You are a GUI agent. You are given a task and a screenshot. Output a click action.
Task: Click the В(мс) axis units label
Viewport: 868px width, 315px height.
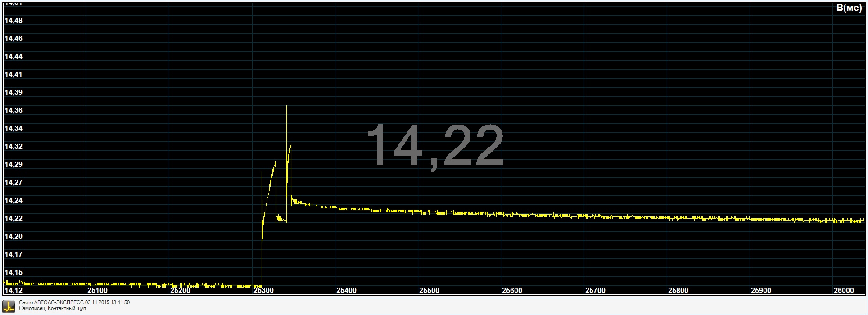coord(848,8)
